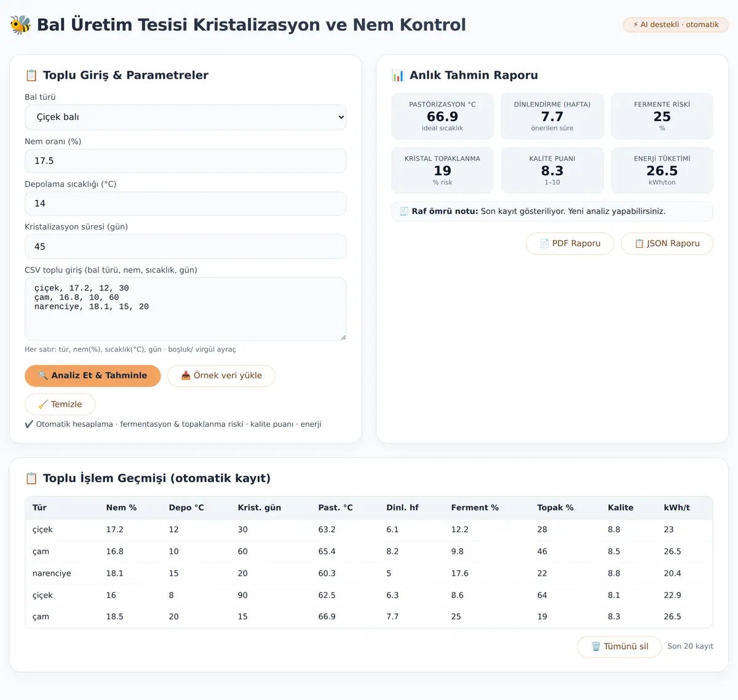Download the JSON Raporu
The image size is (738, 700).
click(x=667, y=244)
